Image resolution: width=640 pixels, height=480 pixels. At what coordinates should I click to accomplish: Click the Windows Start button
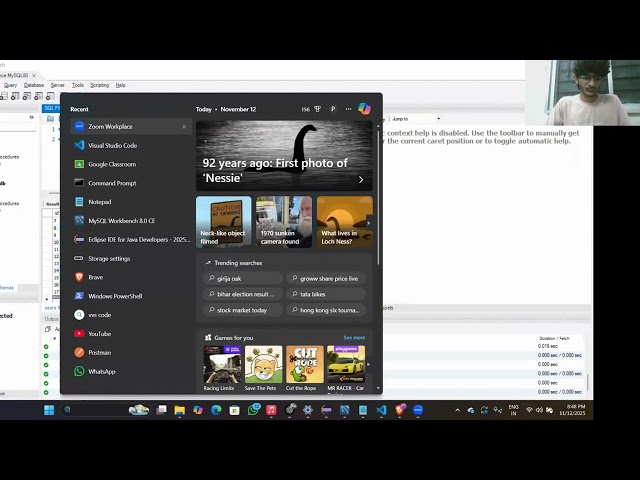49,410
